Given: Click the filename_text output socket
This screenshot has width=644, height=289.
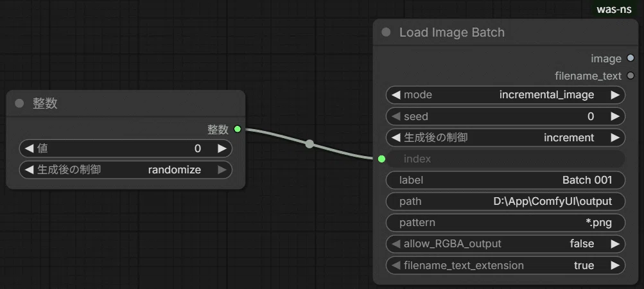Looking at the screenshot, I should tap(631, 76).
